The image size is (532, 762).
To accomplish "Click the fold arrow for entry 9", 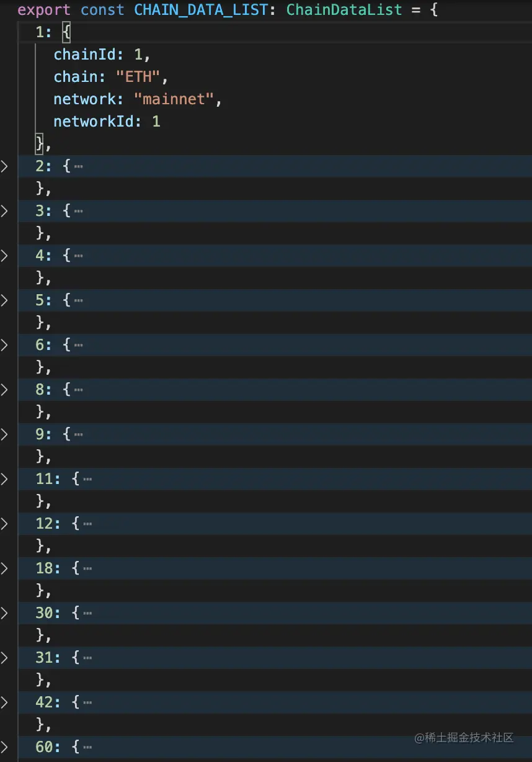I will point(5,434).
